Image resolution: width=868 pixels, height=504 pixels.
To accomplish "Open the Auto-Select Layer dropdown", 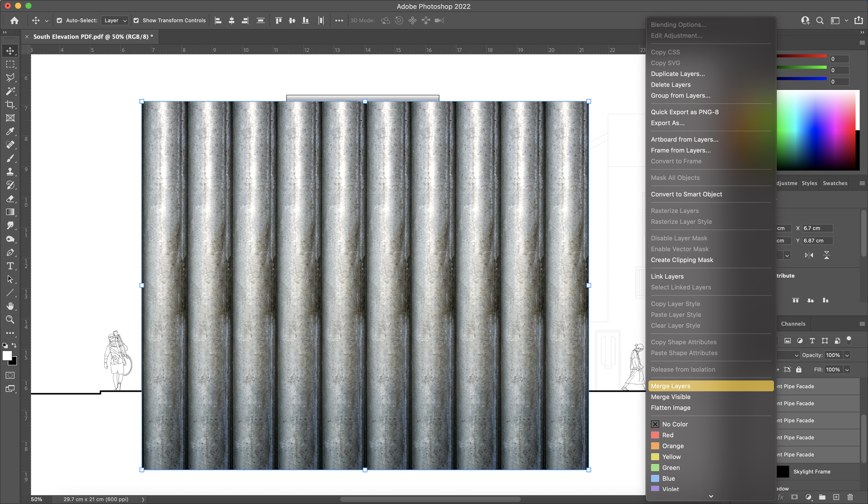I will pos(115,20).
